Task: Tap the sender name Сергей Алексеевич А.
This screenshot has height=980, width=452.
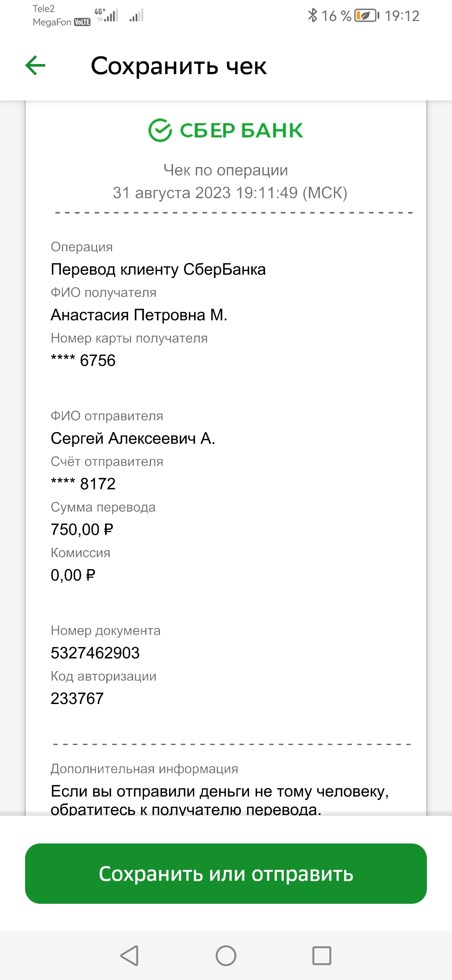Action: pyautogui.click(x=133, y=438)
